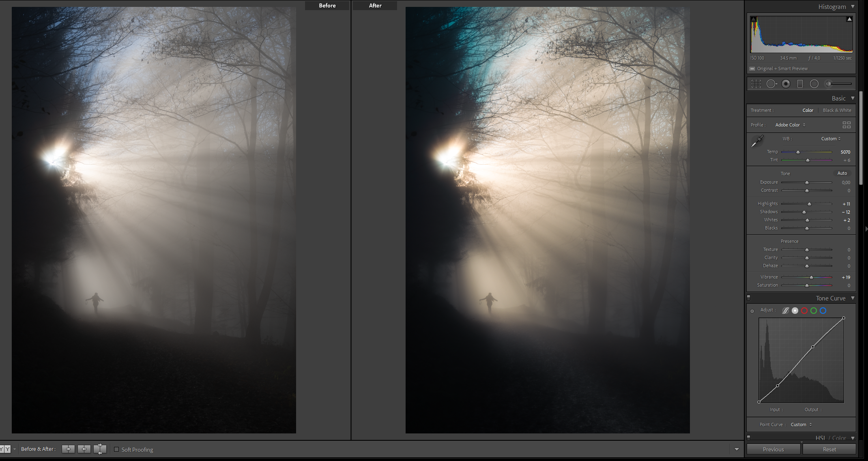868x461 pixels.
Task: Copy Before settings to After
Action: pos(68,449)
